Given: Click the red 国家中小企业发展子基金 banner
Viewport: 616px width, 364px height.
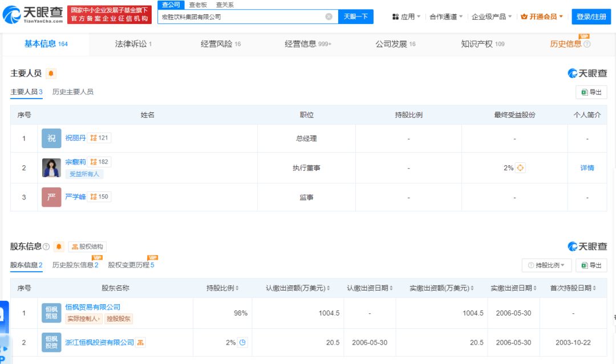Looking at the screenshot, I should point(109,14).
